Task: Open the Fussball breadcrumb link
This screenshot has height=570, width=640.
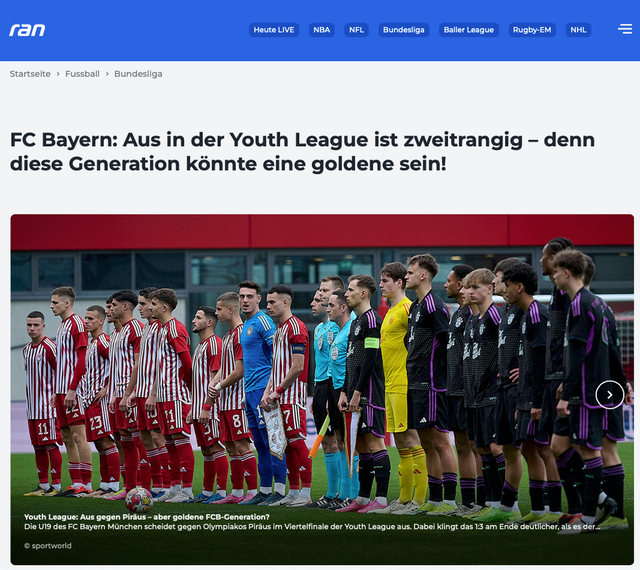Action: click(x=82, y=74)
